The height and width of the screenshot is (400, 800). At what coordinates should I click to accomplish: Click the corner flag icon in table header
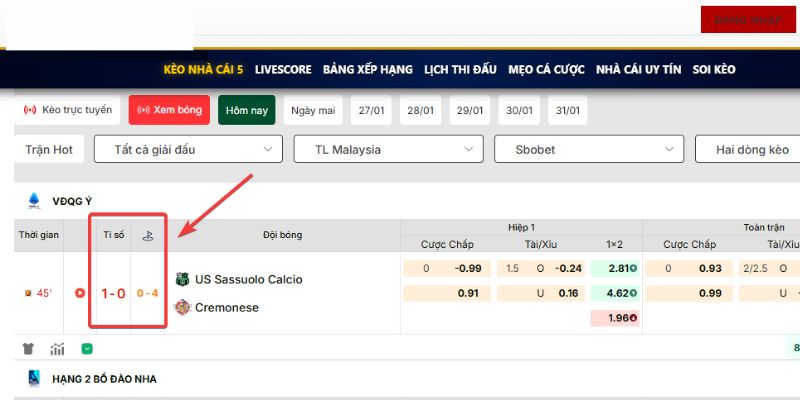[x=146, y=235]
